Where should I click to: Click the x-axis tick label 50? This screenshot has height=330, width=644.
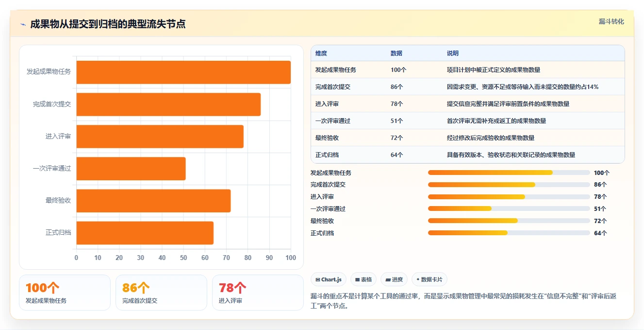(183, 258)
